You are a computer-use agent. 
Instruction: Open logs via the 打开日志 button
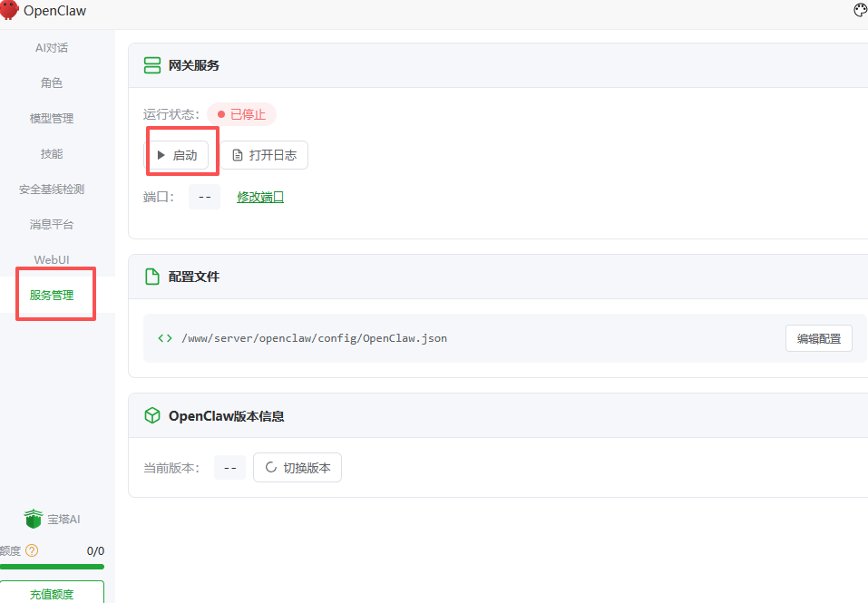(266, 154)
